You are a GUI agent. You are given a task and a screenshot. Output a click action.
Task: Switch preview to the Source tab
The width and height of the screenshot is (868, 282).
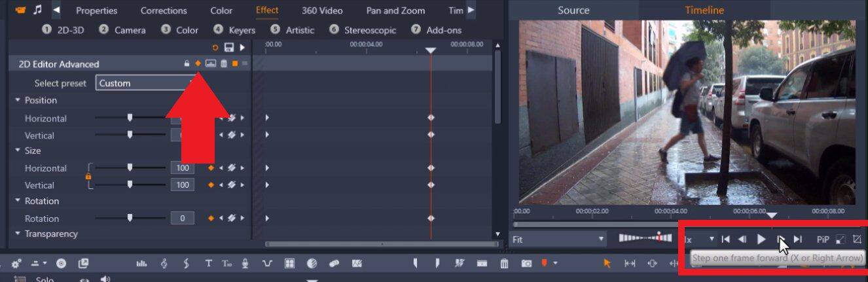574,10
